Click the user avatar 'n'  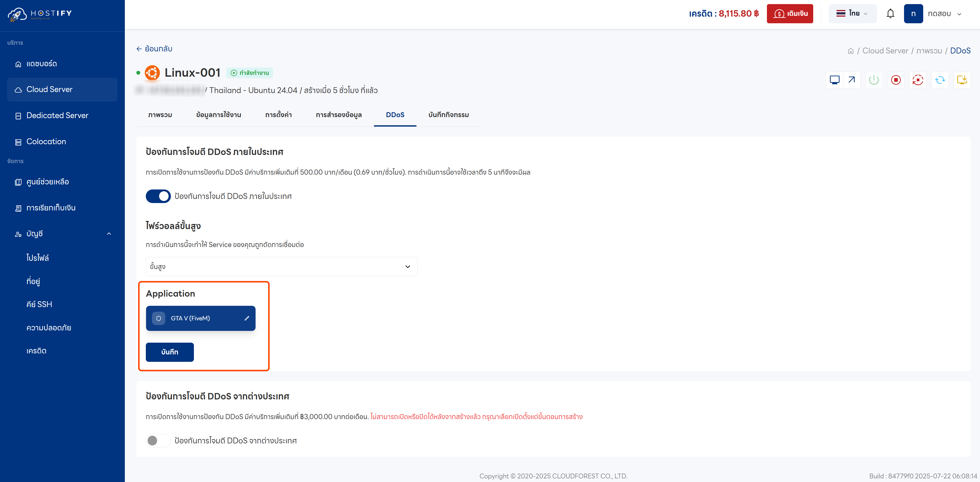[x=913, y=14]
